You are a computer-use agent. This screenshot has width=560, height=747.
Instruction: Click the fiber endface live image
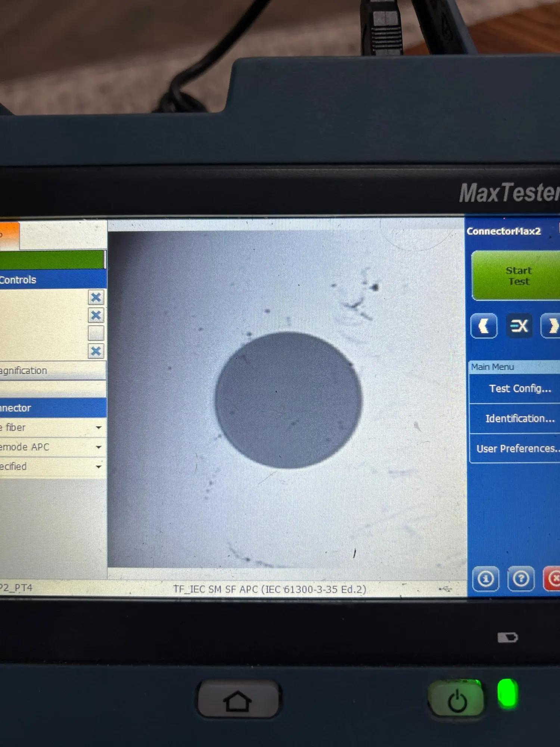(287, 400)
